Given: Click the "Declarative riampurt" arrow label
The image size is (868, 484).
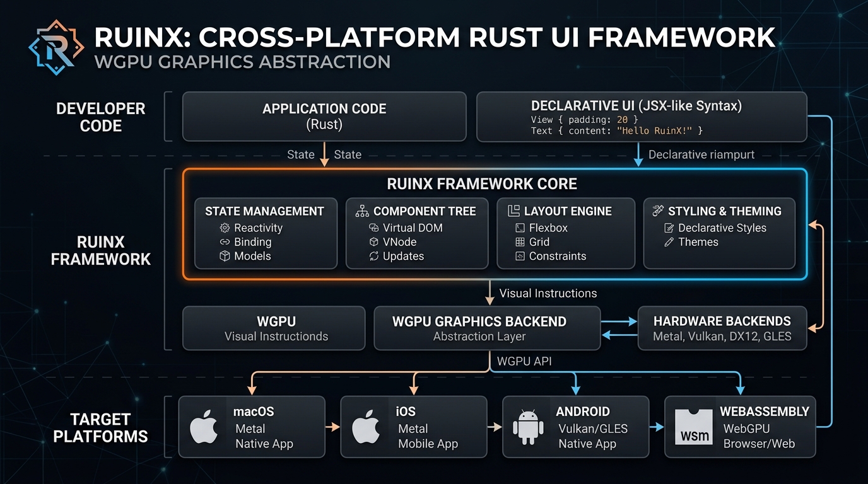Looking at the screenshot, I should click(x=701, y=154).
